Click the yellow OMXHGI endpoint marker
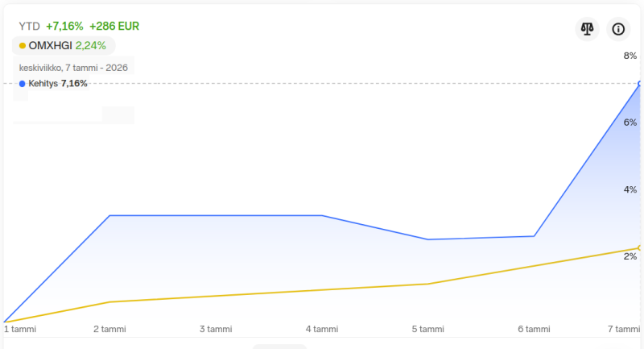 pos(640,247)
